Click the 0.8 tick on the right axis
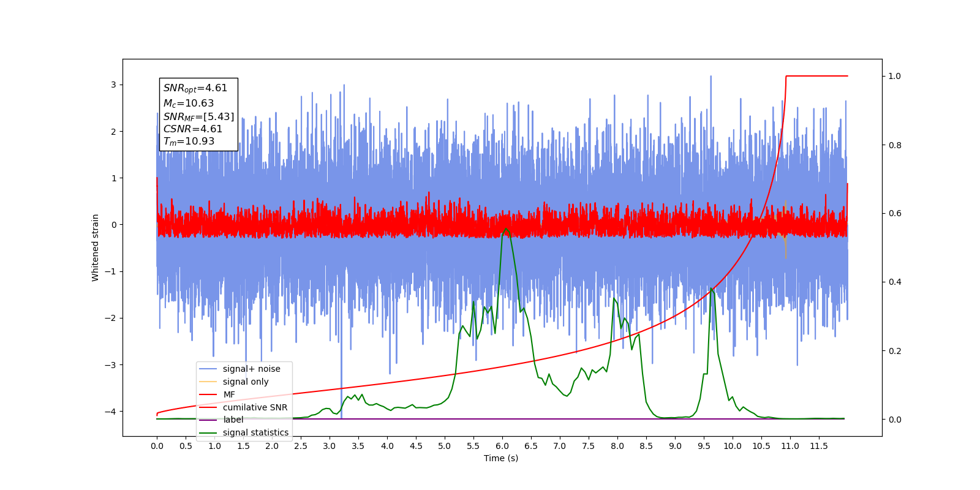The height and width of the screenshot is (490, 980). point(895,145)
